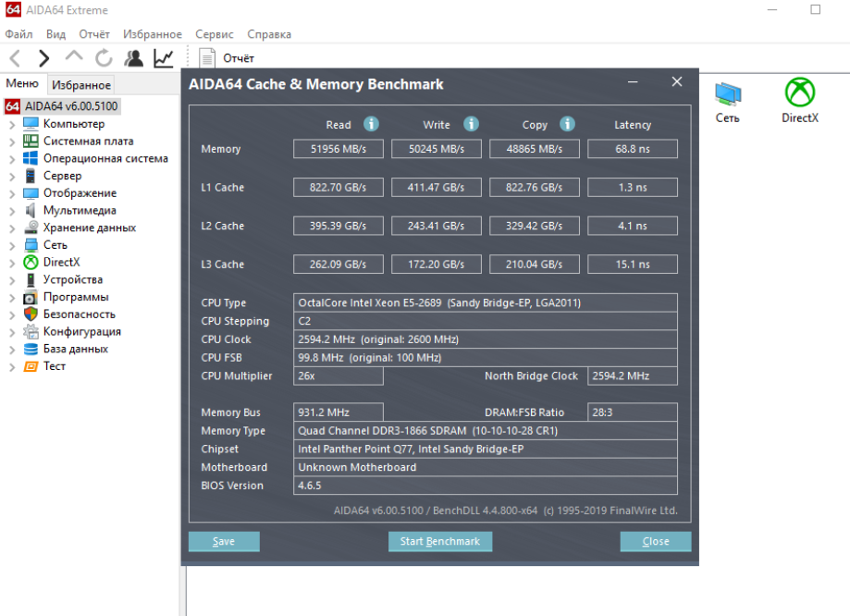The width and height of the screenshot is (850, 616).
Task: Click the Memory Type field value
Action: pos(486,430)
